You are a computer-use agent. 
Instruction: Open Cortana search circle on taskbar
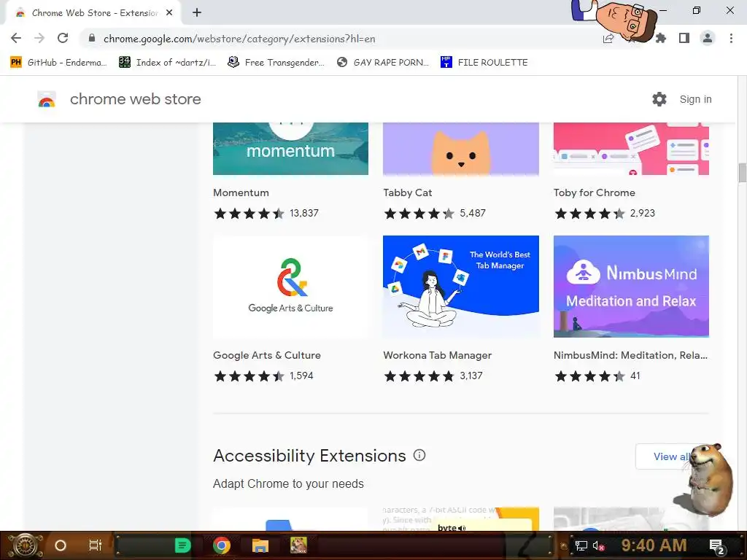(x=61, y=545)
